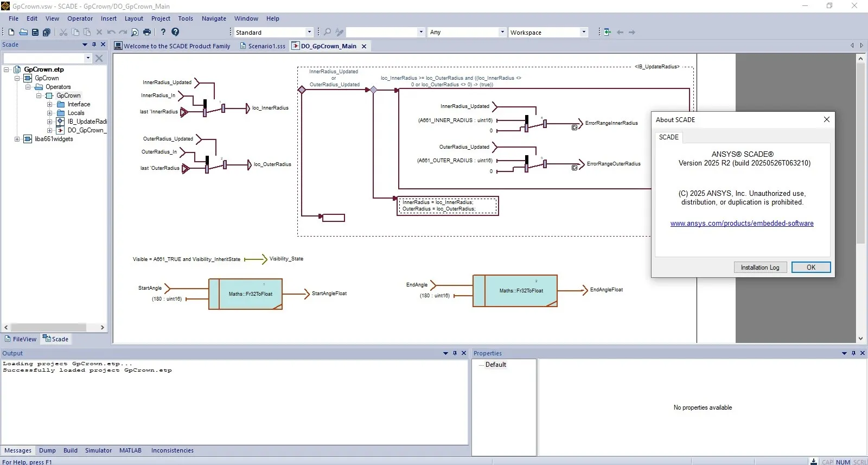The height and width of the screenshot is (465, 868).
Task: Click the Undo arrow icon
Action: tap(111, 33)
